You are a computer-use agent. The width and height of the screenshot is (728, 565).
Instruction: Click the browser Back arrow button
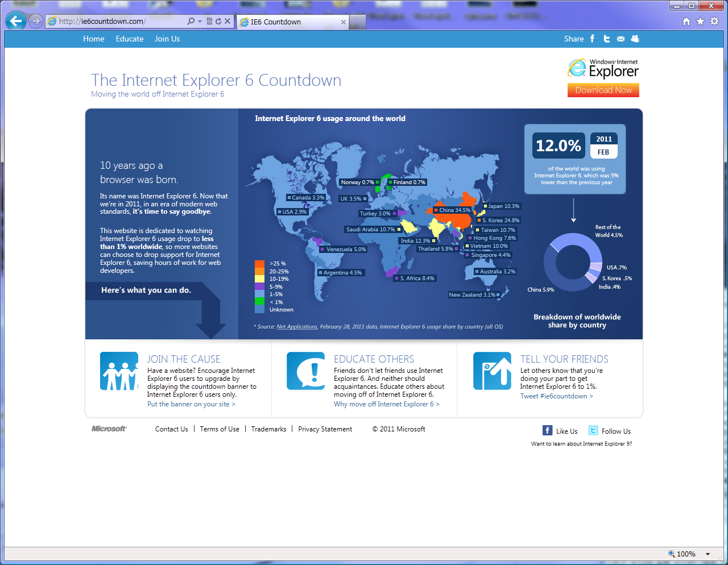point(16,21)
